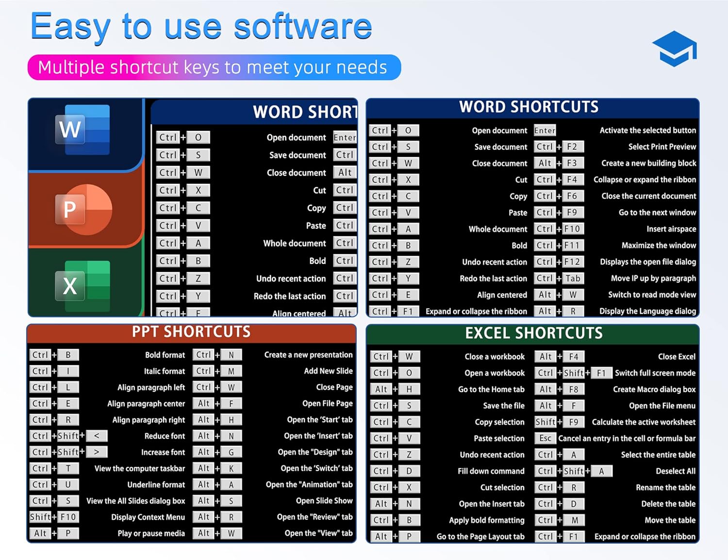
Task: Click the 'Easy to use software' heading
Action: coord(201,27)
